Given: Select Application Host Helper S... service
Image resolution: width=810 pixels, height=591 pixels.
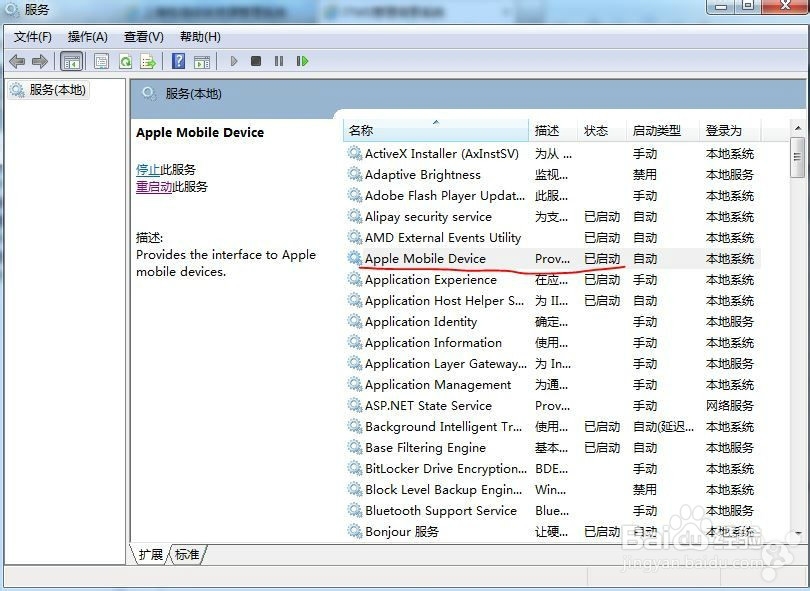Looking at the screenshot, I should pyautogui.click(x=444, y=301).
